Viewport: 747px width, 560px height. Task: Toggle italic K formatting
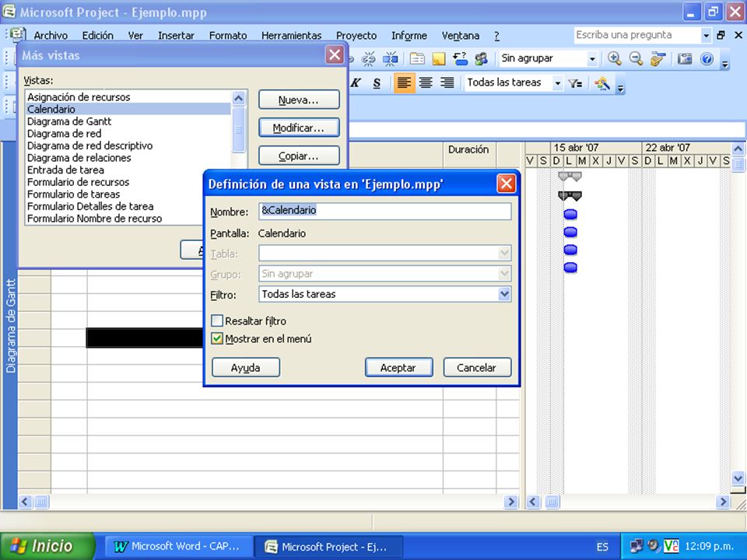[356, 83]
